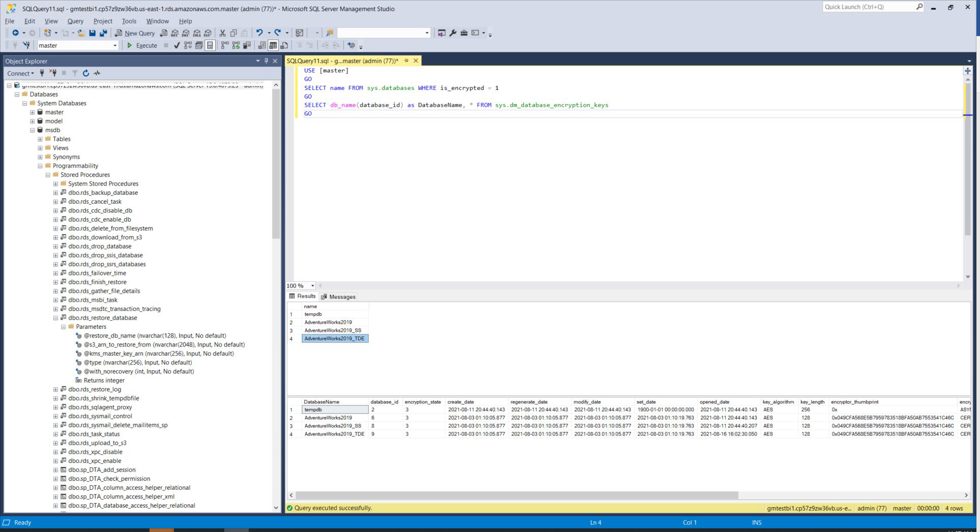Click the New Query button
The height and width of the screenshot is (532, 980).
pyautogui.click(x=135, y=33)
